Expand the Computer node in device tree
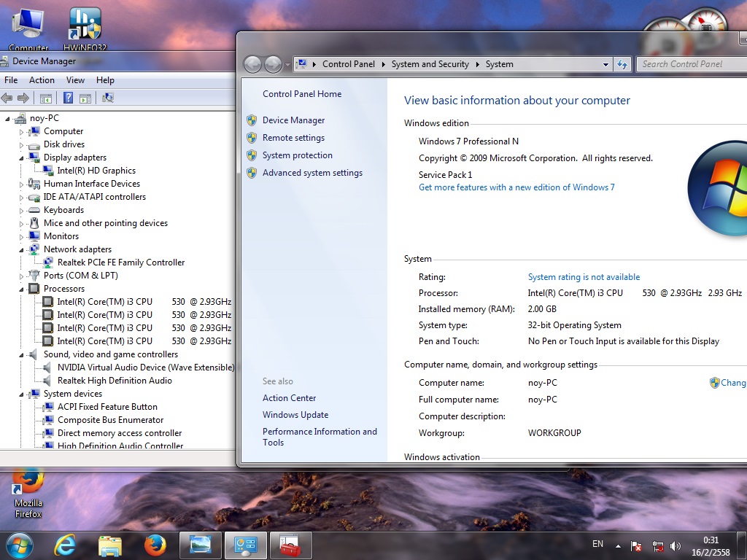This screenshot has height=560, width=747. 21,131
